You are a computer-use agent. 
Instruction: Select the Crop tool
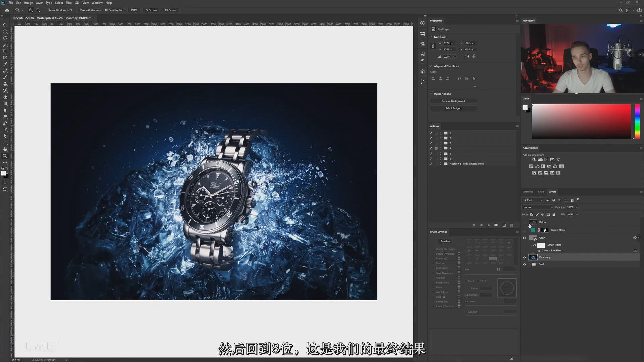(x=5, y=51)
